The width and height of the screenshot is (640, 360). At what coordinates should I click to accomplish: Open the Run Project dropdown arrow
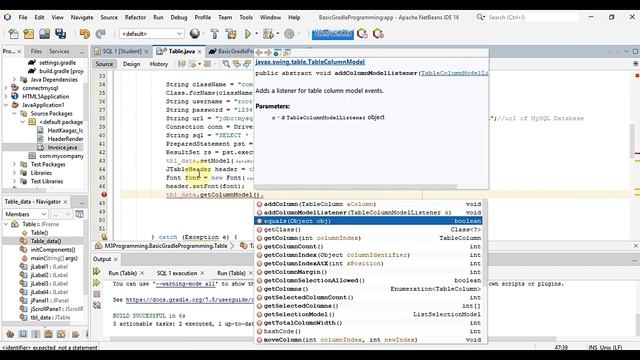coord(256,34)
